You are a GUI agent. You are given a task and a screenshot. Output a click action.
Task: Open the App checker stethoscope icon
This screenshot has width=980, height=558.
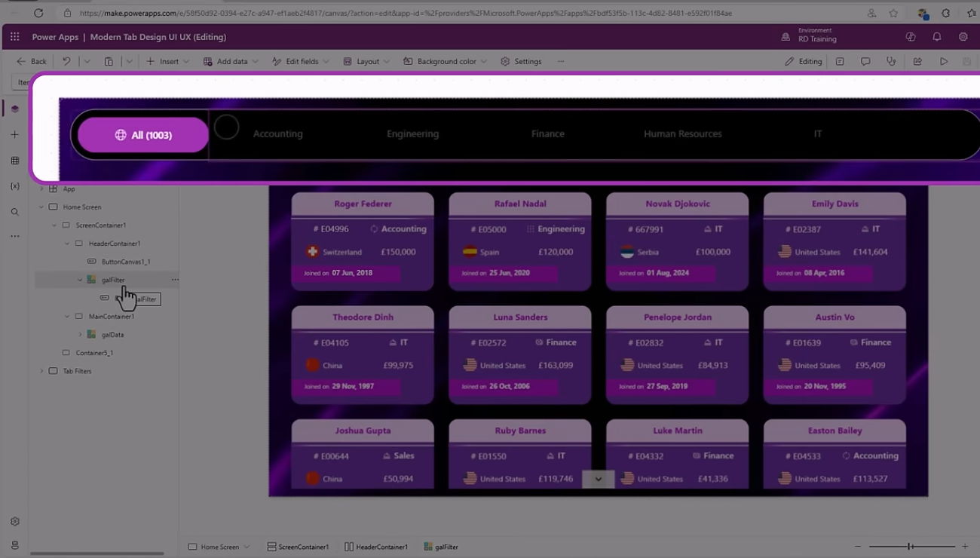891,61
